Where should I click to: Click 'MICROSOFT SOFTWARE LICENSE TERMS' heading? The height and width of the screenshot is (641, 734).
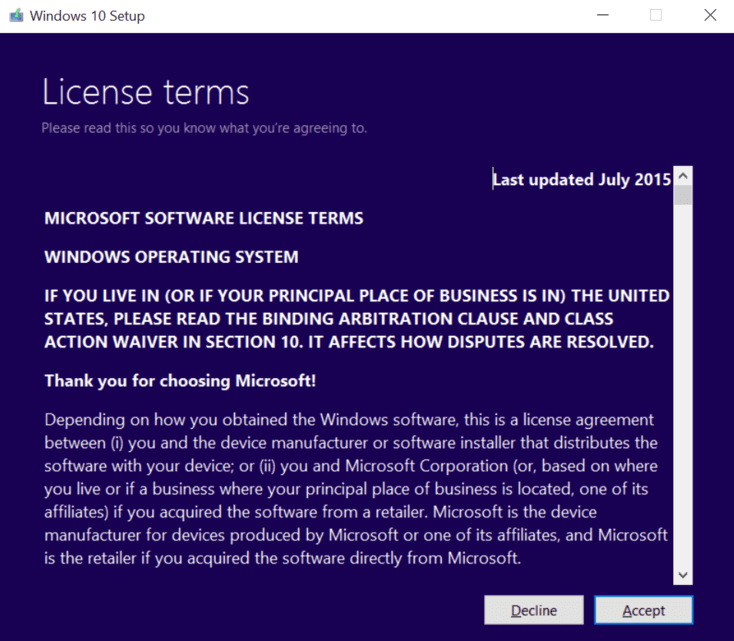click(x=204, y=218)
